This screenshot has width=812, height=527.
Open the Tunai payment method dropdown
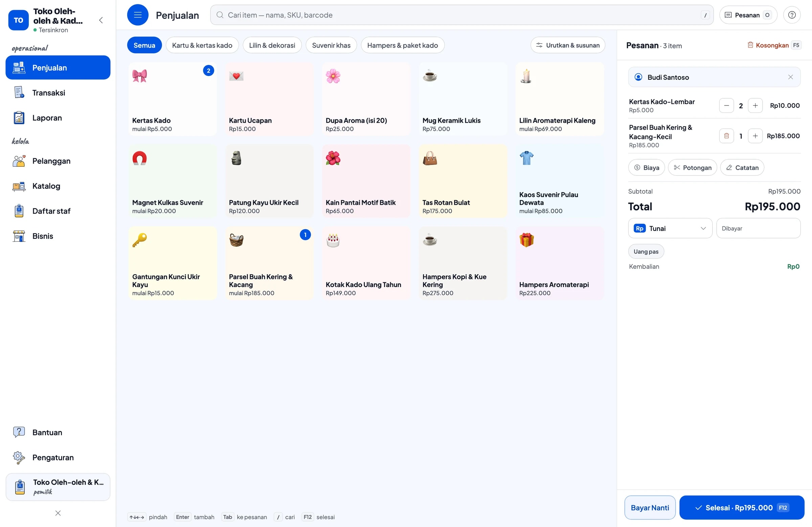click(670, 229)
